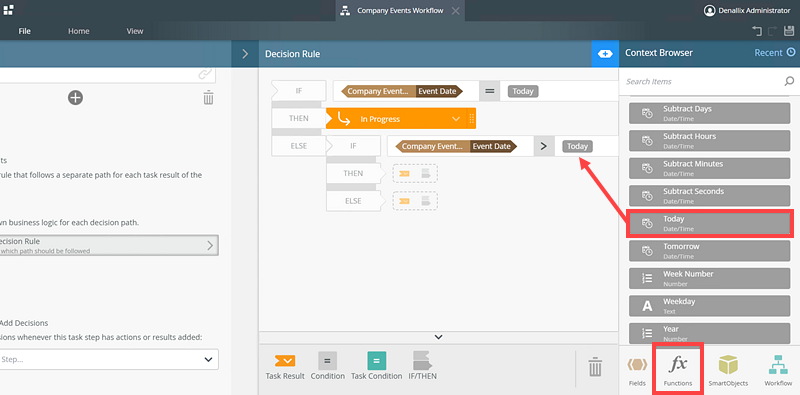The image size is (800, 395).
Task: Click the empty nested ELSE placeholder
Action: 415,201
